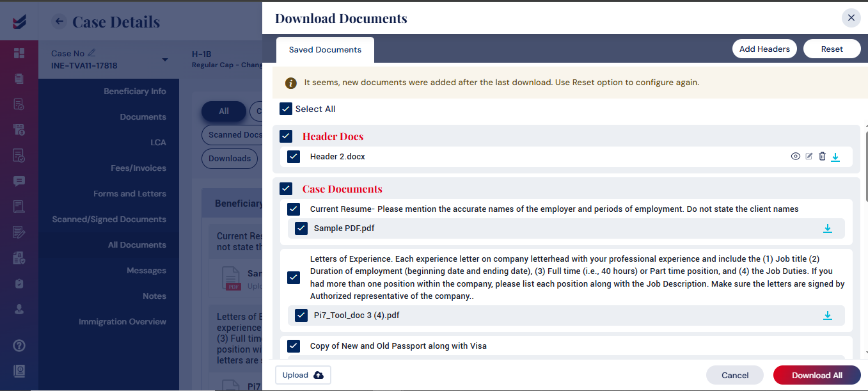868x391 pixels.
Task: Go back using the Case Details arrow
Action: coord(59,21)
